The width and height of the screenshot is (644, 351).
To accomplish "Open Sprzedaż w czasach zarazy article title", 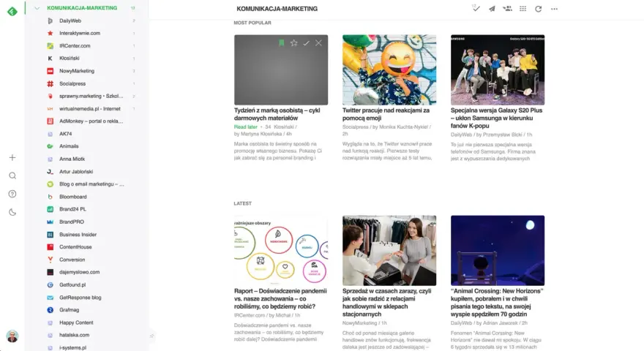I will point(387,302).
